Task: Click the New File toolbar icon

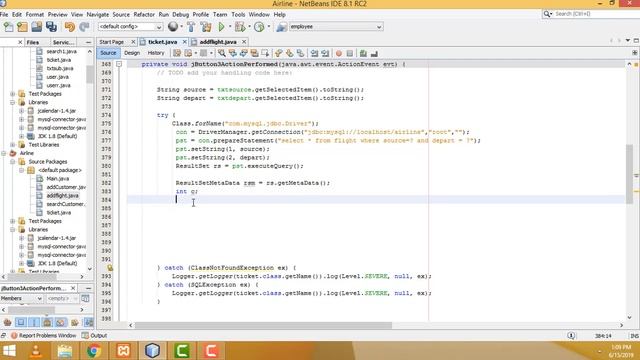Action: point(8,27)
